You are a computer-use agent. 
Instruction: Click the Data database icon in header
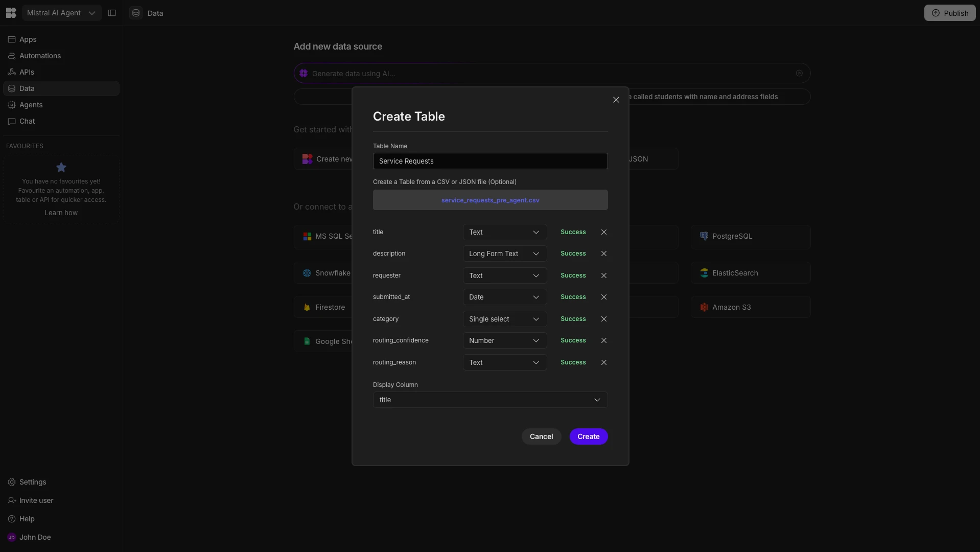click(x=136, y=13)
